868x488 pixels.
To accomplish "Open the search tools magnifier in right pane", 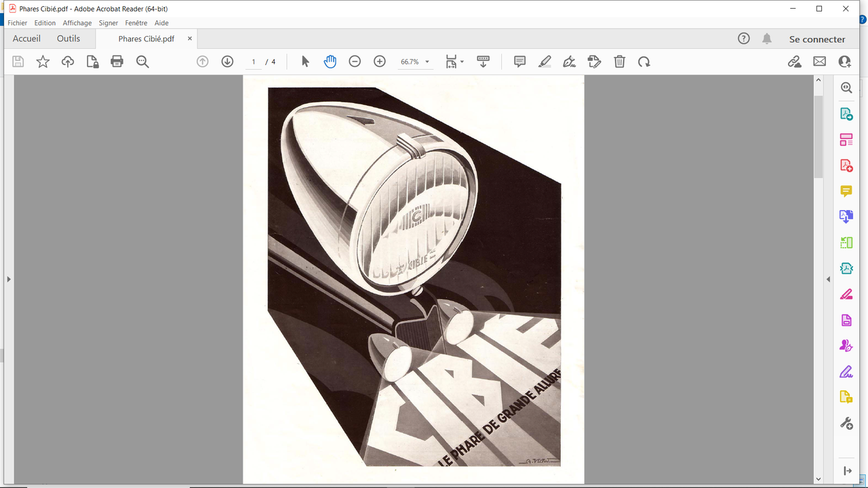I will [846, 87].
